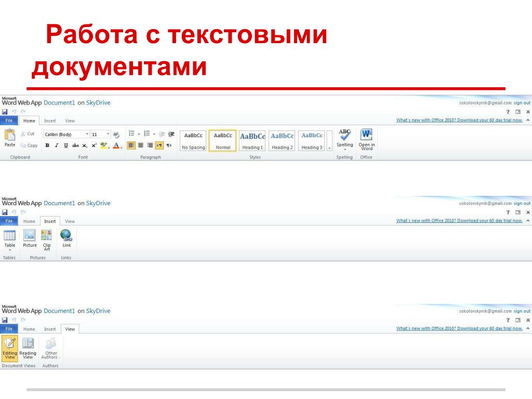Select View tab on the Home ribbon
532x399 pixels.
click(70, 121)
